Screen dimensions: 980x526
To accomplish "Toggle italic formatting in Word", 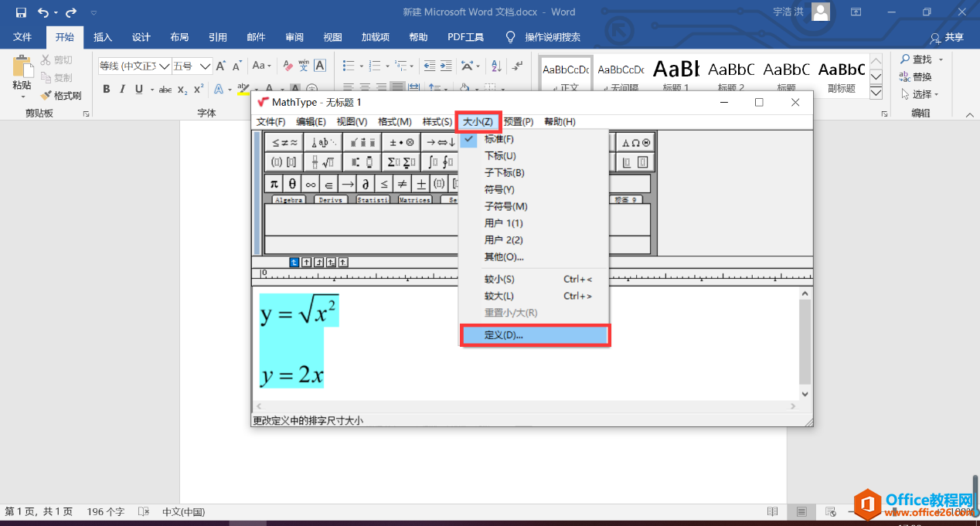I will pyautogui.click(x=122, y=90).
